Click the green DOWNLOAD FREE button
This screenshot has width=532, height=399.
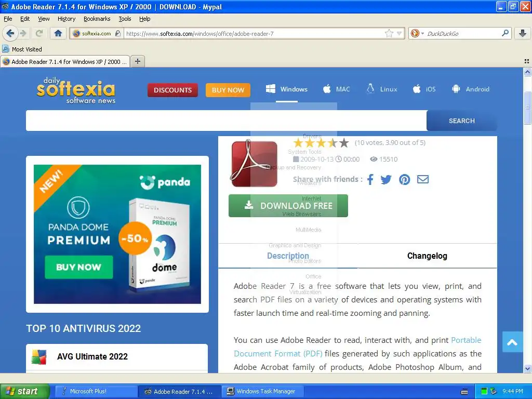pyautogui.click(x=288, y=206)
